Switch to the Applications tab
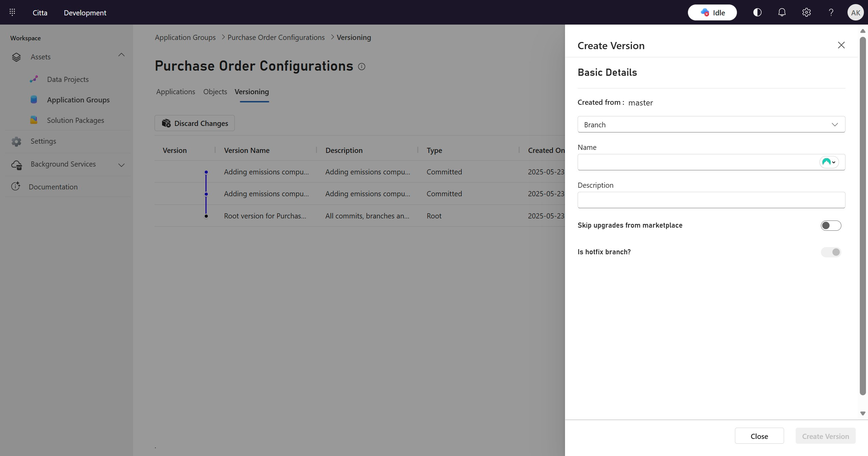Viewport: 868px width, 456px height. 175,92
